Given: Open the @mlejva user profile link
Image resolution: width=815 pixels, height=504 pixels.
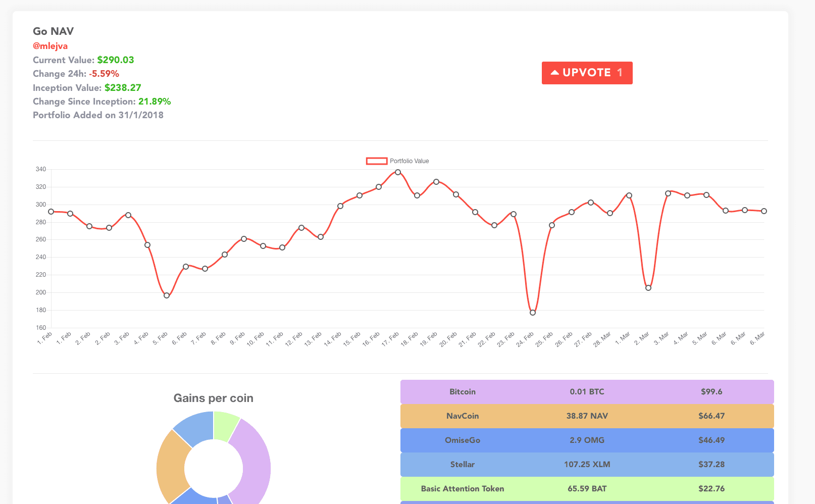Looking at the screenshot, I should coord(50,46).
